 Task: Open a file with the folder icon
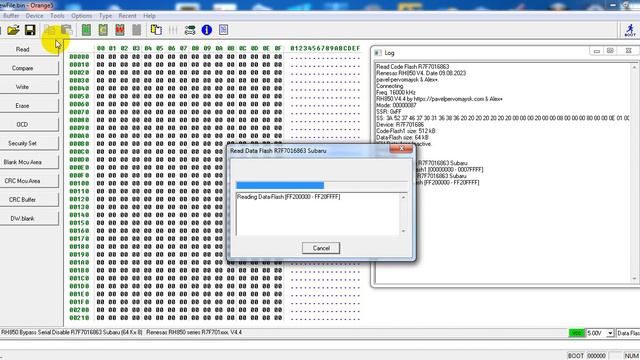13,30
